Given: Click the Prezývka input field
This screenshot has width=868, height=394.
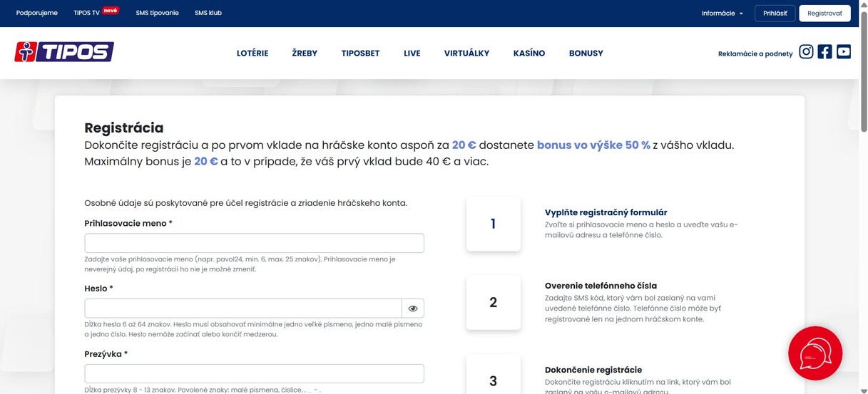Looking at the screenshot, I should 254,374.
